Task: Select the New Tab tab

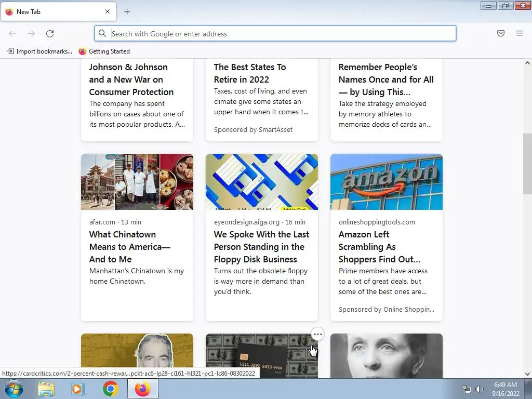Action: click(58, 11)
